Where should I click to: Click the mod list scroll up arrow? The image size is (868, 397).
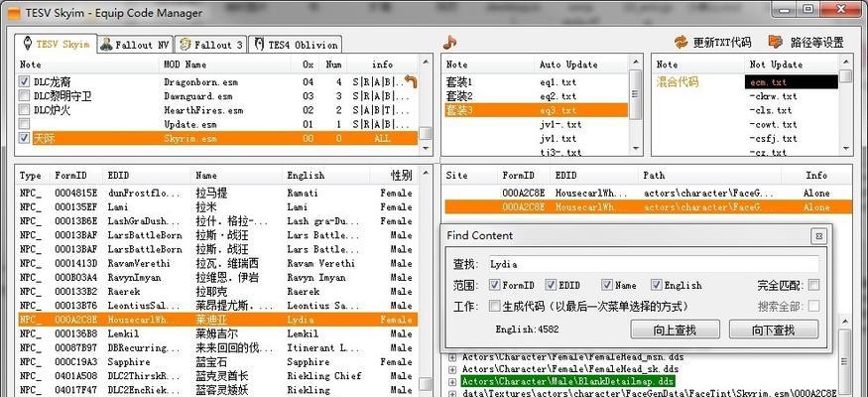click(426, 62)
